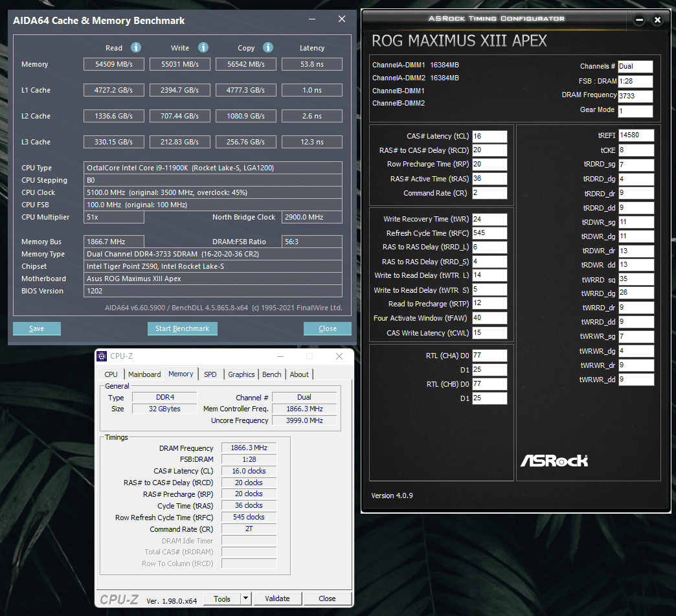Click the Save button in AIDA64
This screenshot has height=616, width=676.
pos(37,328)
